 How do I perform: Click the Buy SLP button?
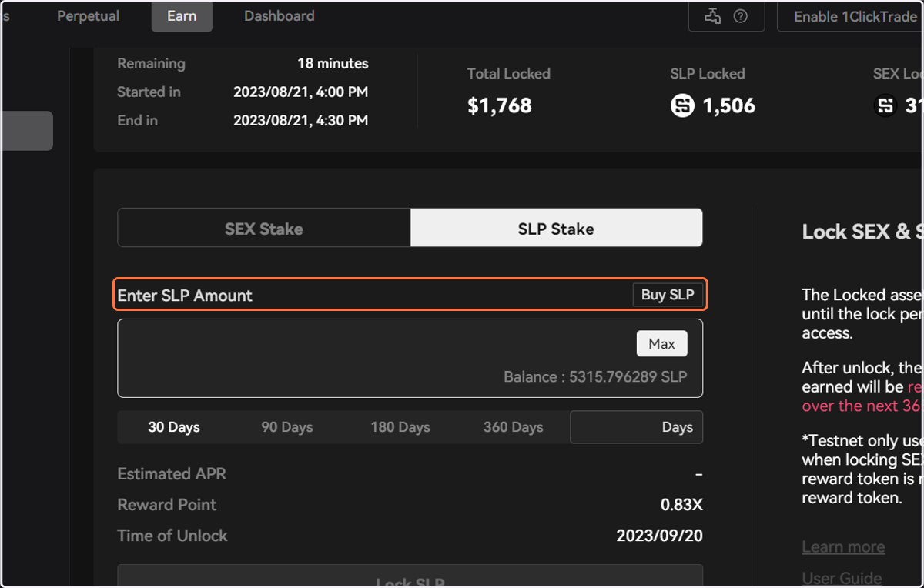tap(668, 295)
